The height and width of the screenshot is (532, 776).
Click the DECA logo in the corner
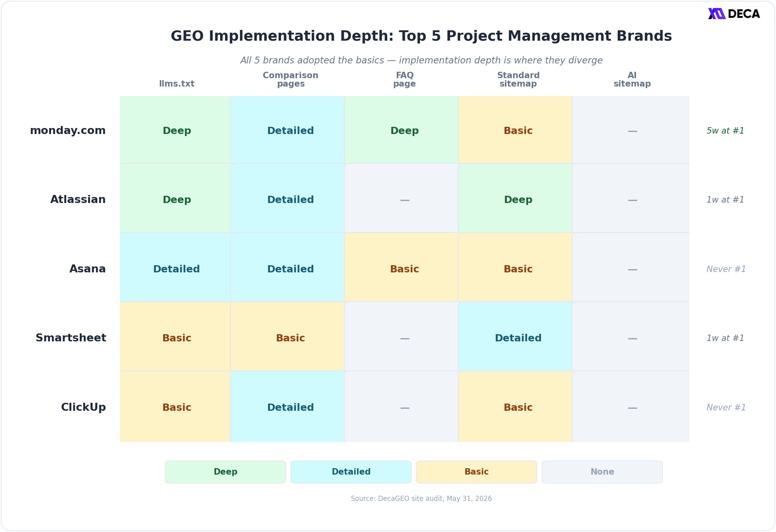coord(734,14)
